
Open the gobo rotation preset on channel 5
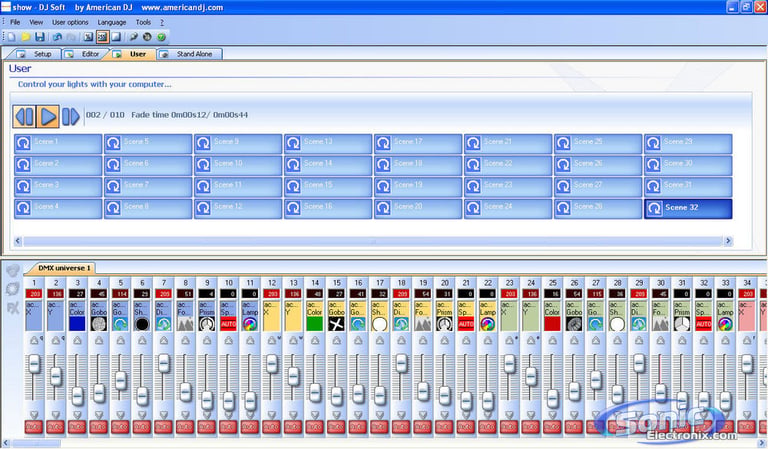pos(120,324)
